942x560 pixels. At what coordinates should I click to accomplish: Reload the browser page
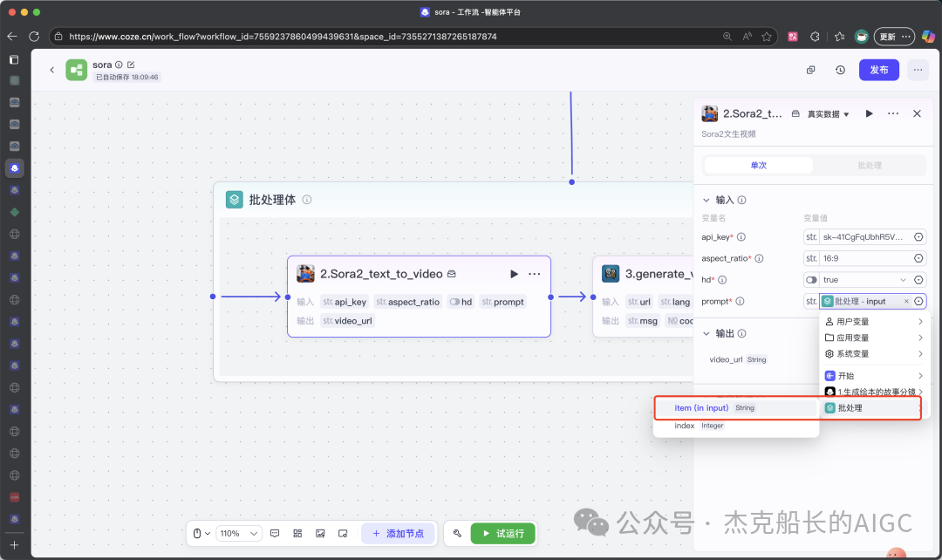(x=34, y=37)
